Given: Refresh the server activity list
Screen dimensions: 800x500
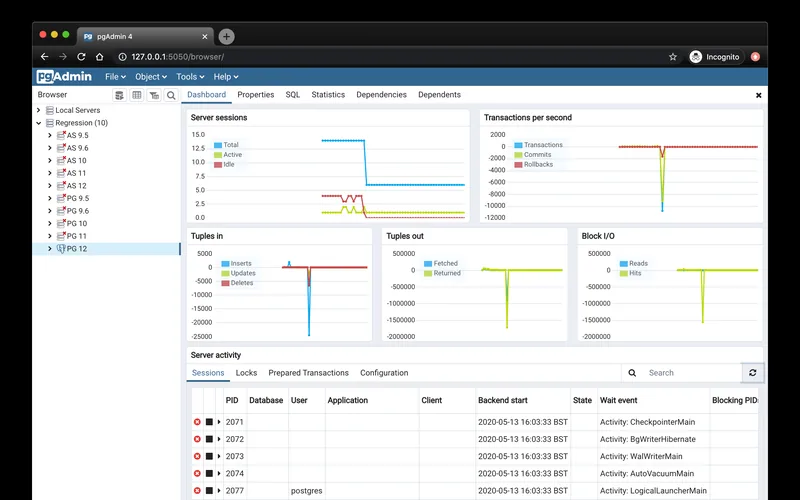Looking at the screenshot, I should click(753, 373).
